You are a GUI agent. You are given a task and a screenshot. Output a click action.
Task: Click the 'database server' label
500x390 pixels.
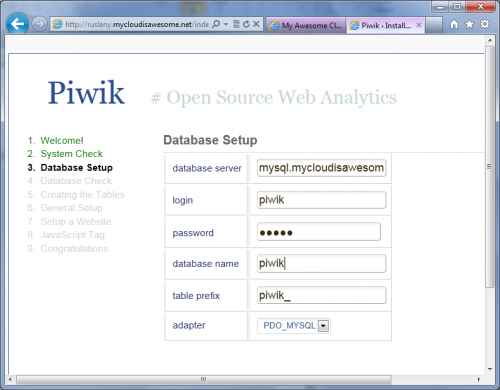tap(207, 168)
